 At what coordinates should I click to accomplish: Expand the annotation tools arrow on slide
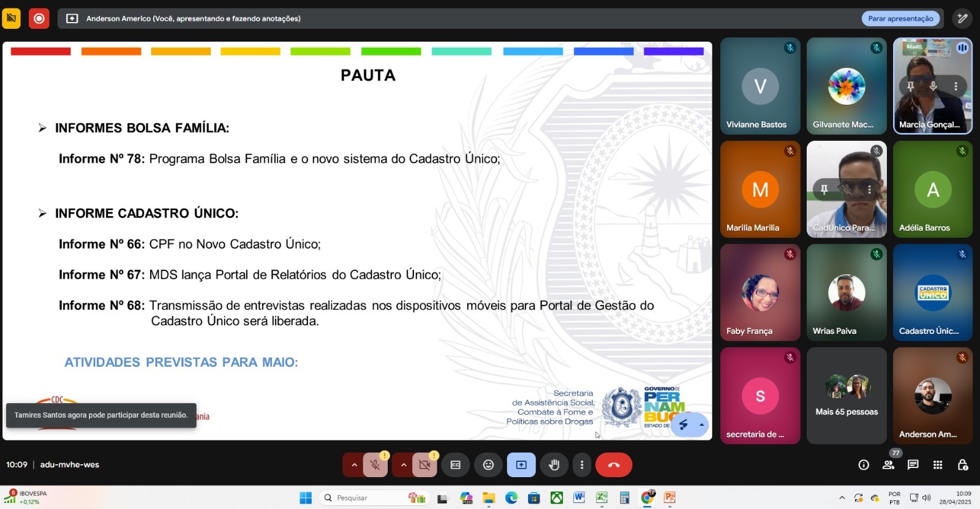[x=701, y=424]
